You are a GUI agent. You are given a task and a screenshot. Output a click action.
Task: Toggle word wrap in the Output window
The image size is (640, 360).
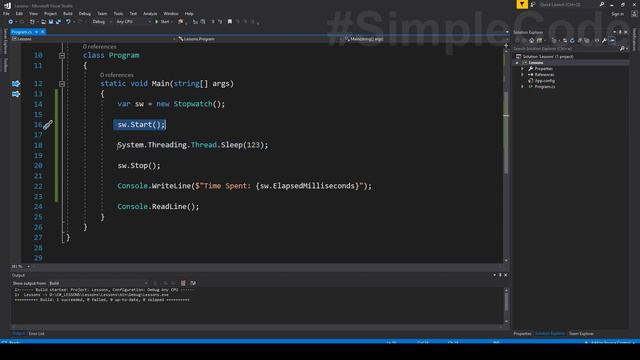193,283
